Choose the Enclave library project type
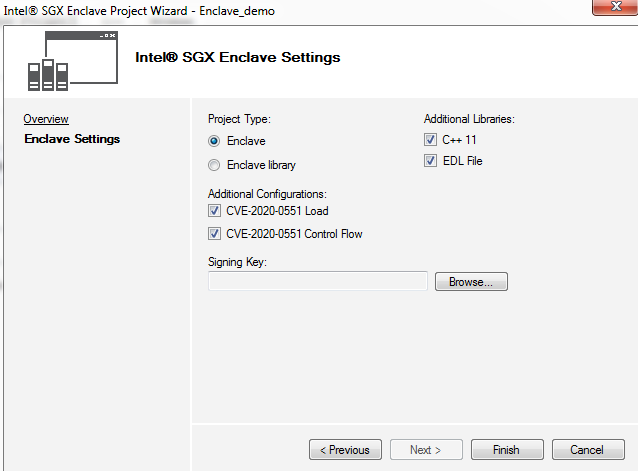This screenshot has width=638, height=471. pos(214,165)
